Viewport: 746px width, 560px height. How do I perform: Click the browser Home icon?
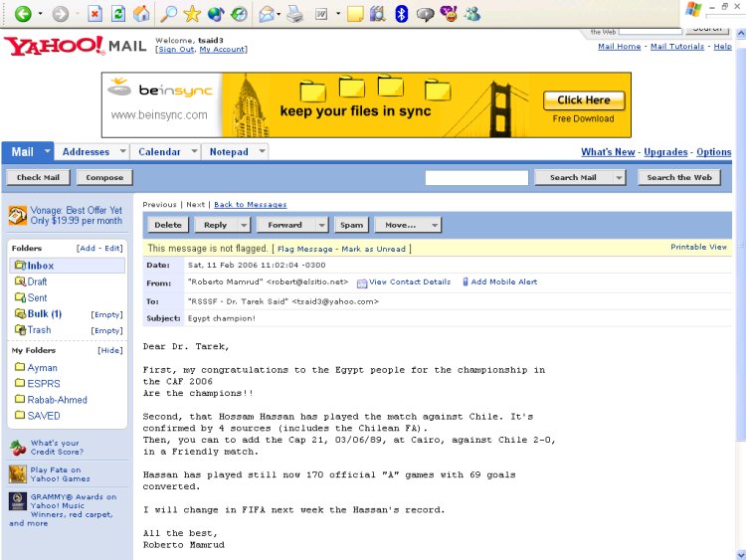pyautogui.click(x=141, y=14)
